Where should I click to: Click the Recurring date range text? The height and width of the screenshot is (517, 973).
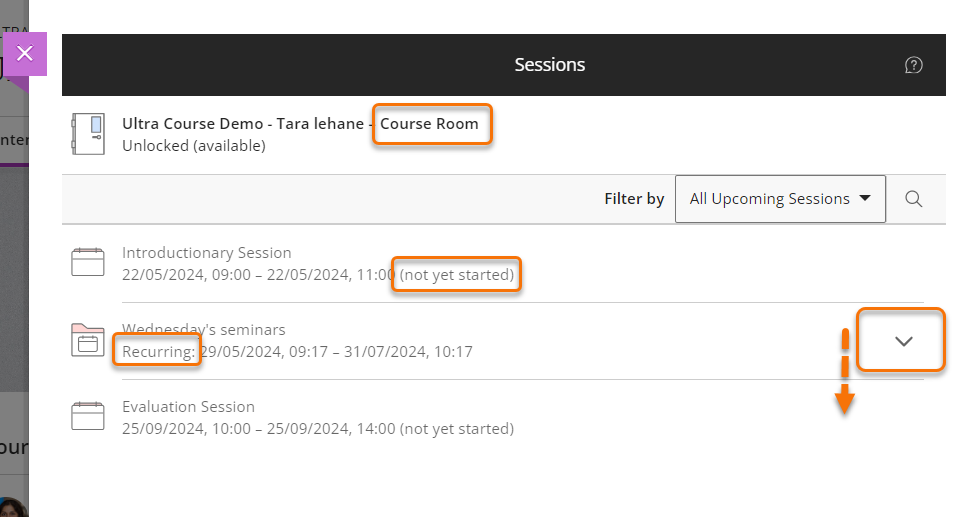pos(335,352)
